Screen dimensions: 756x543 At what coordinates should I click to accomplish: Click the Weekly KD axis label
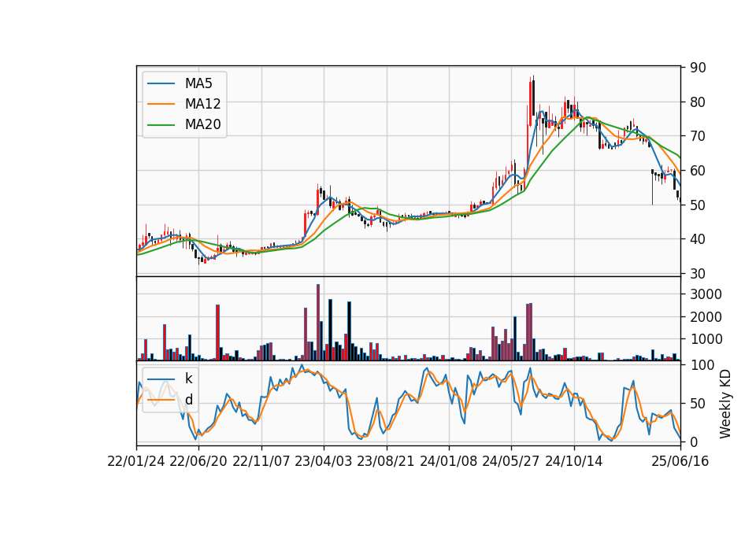pos(725,404)
